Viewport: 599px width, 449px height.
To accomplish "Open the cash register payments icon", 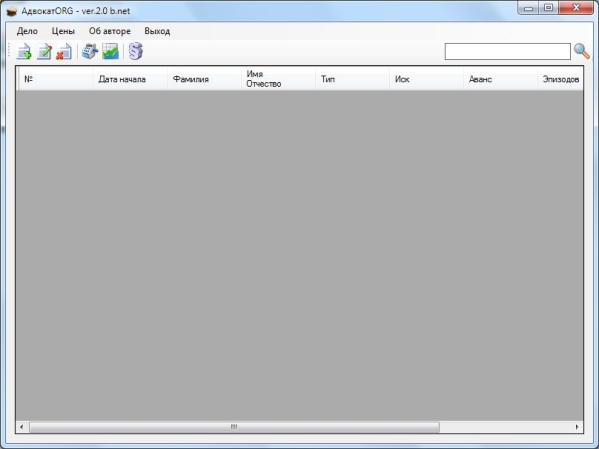I will 90,52.
